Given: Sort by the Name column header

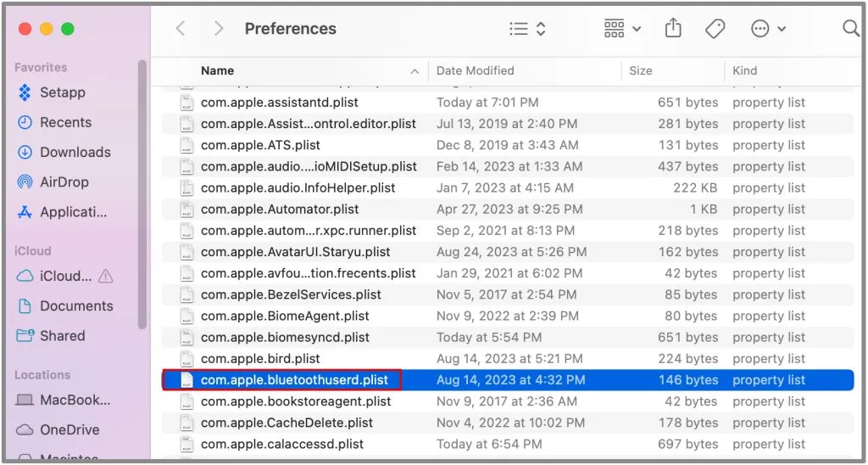Looking at the screenshot, I should pos(217,70).
